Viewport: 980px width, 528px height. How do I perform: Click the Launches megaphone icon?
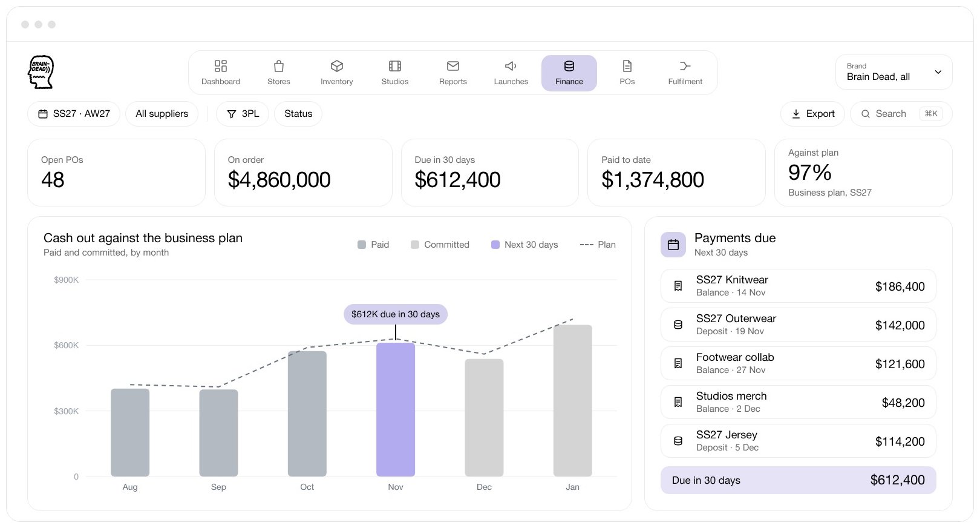point(511,66)
